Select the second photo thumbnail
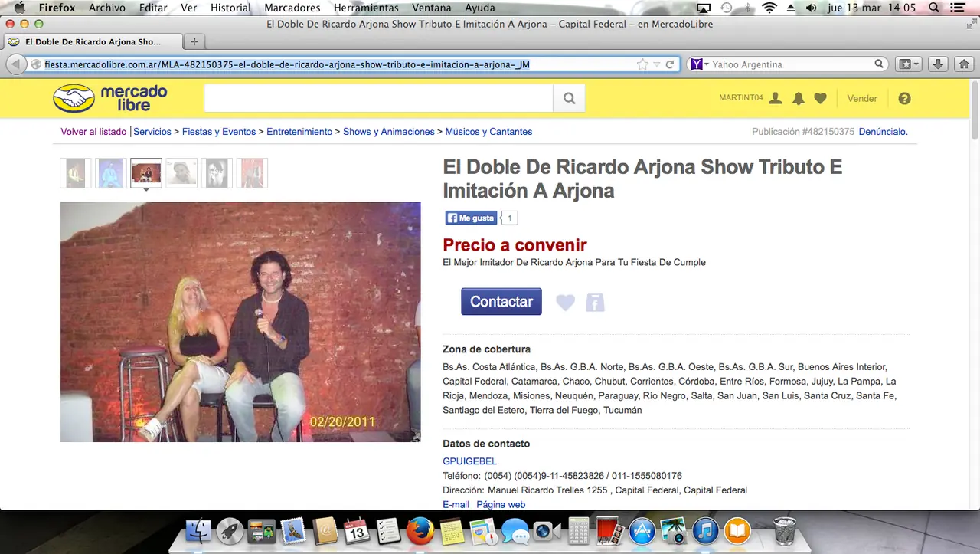Screen dimensions: 980x554 [111, 173]
